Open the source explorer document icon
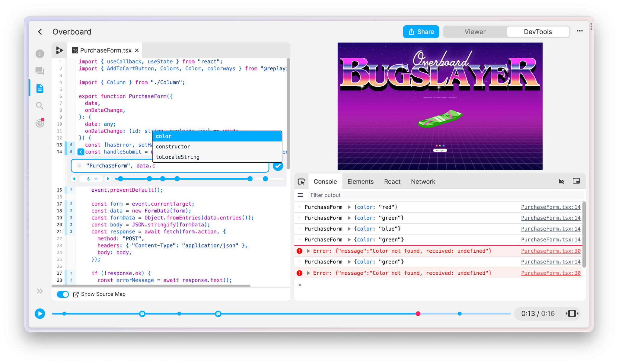The image size is (618, 364). (x=40, y=88)
